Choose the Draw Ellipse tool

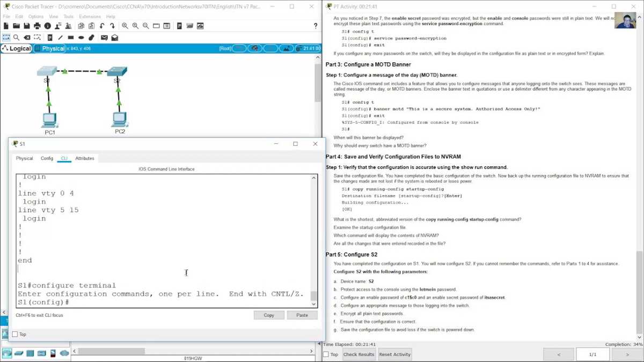point(81,38)
